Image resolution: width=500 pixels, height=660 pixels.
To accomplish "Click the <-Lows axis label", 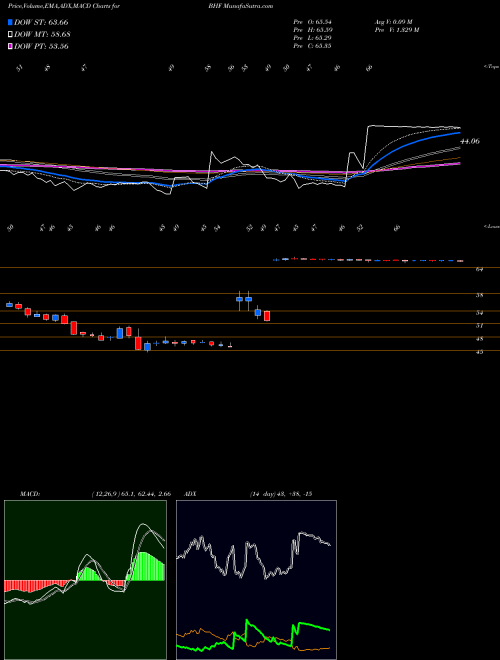I will pos(492,226).
